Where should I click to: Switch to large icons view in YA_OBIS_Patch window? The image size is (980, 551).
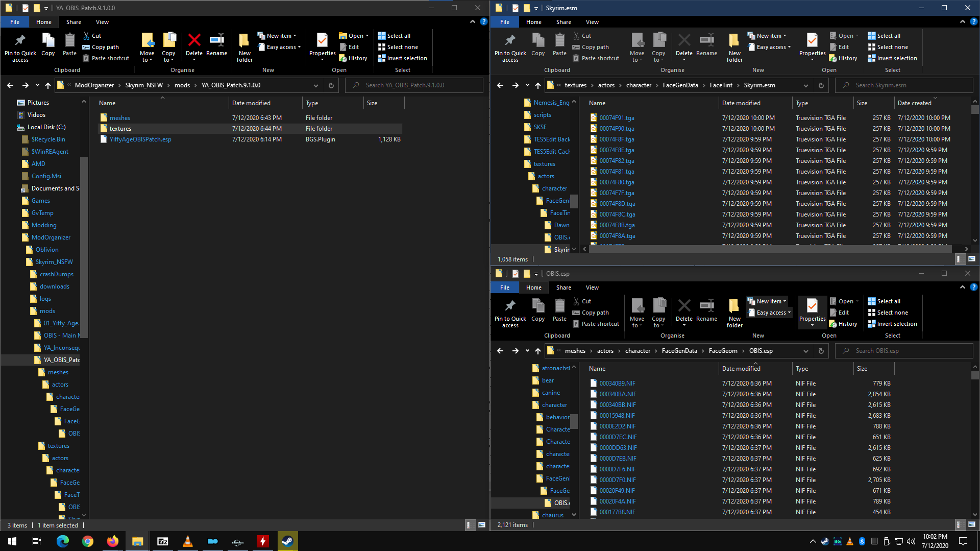(481, 525)
